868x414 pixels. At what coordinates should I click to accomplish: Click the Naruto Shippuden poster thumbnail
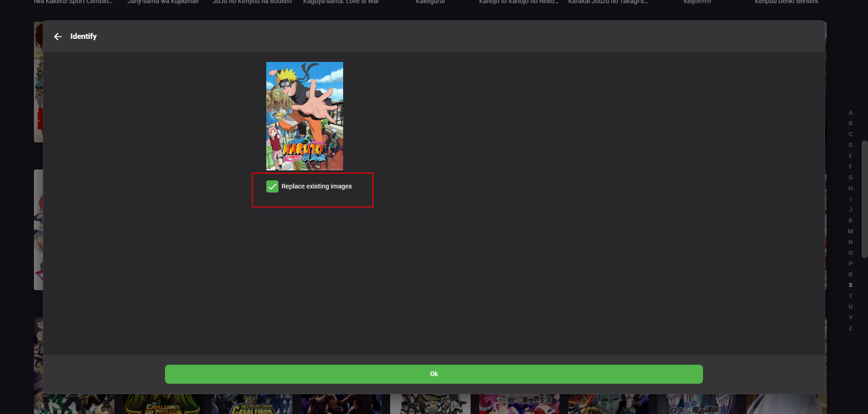tap(305, 116)
